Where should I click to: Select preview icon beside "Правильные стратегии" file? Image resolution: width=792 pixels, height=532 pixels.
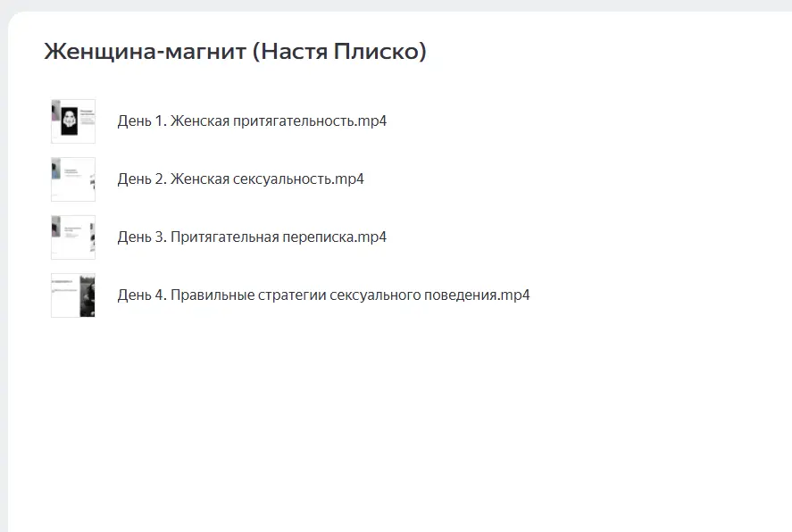[x=73, y=295]
